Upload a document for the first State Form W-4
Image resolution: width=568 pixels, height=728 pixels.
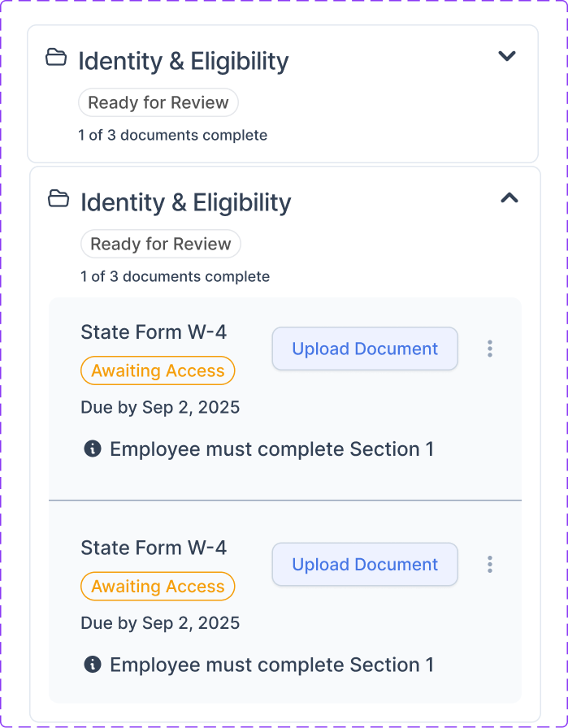[x=365, y=349]
